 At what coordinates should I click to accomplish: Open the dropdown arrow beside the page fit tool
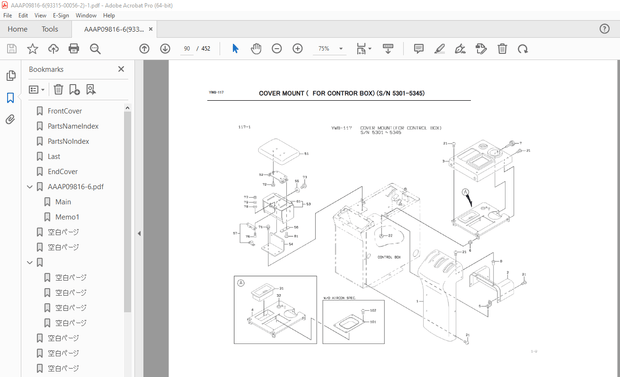[x=370, y=49]
